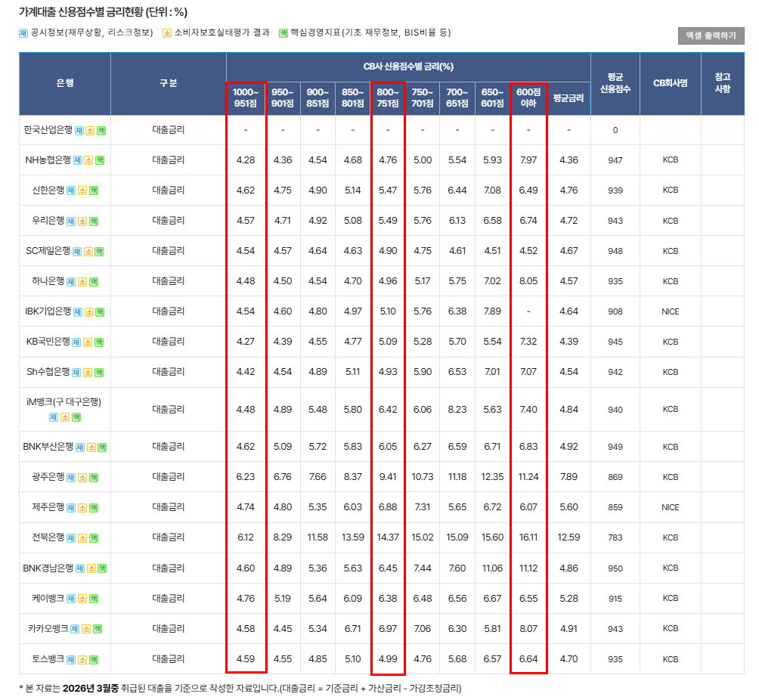Click the 은행 column header
Viewport: 759px width, 700px height.
(65, 83)
